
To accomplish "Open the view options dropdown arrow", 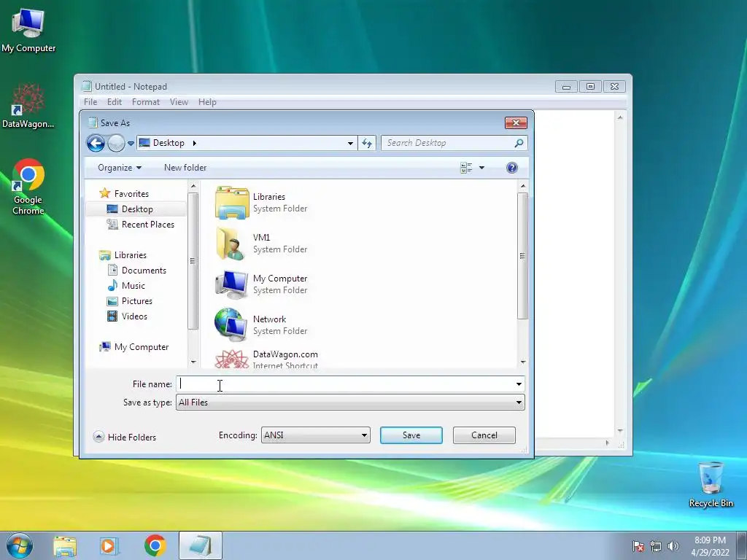I will [x=481, y=168].
